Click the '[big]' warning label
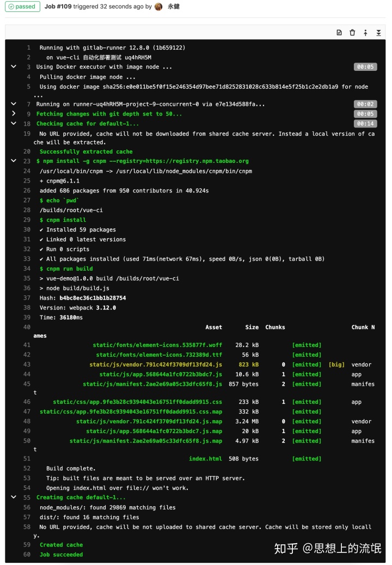This screenshot has width=392, height=565. click(x=336, y=364)
